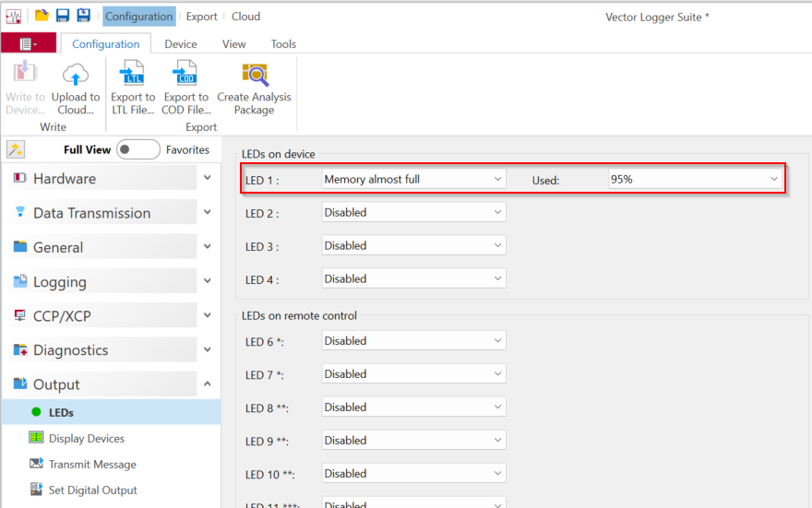The image size is (812, 508).
Task: Select LEDs in Output tree
Action: 112,412
